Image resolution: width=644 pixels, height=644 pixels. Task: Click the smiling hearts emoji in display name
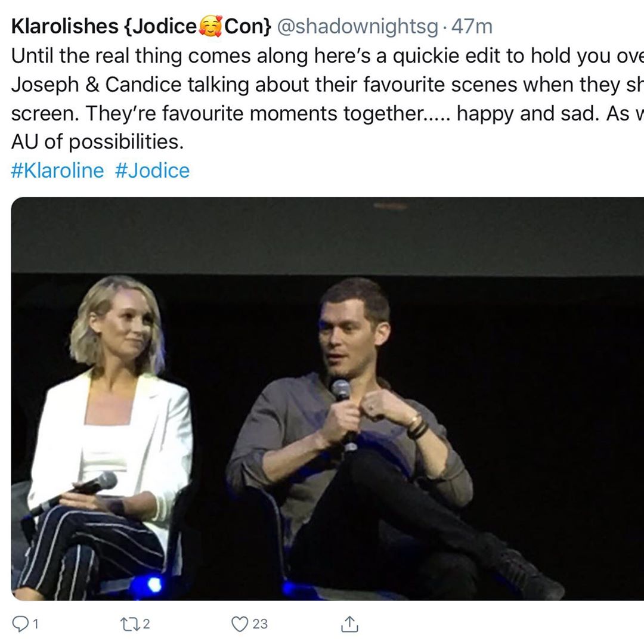click(x=210, y=26)
